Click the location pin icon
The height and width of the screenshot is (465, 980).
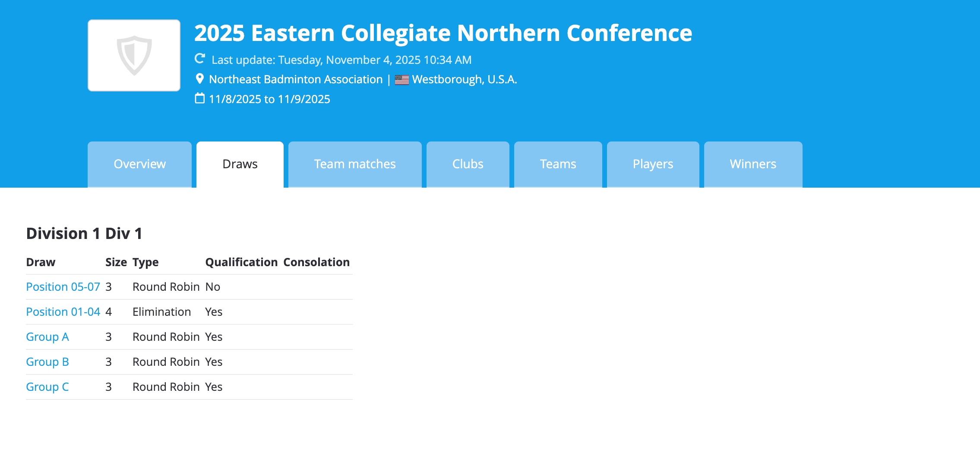(x=199, y=79)
